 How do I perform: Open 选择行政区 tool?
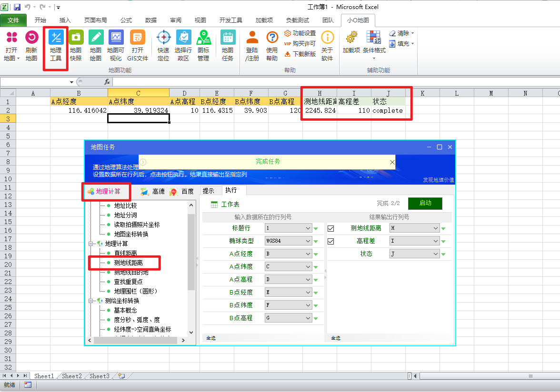click(x=183, y=46)
